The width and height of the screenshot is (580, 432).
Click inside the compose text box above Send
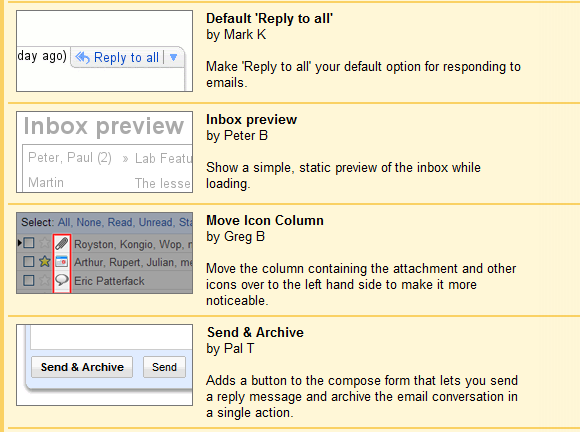[111, 337]
